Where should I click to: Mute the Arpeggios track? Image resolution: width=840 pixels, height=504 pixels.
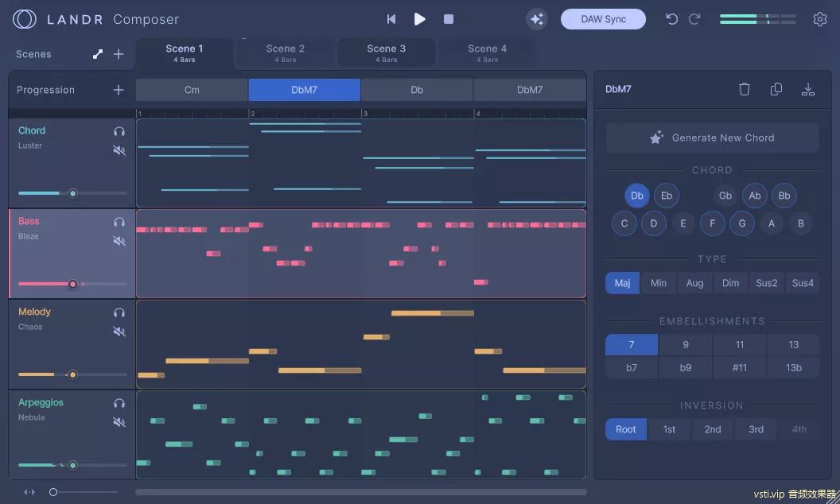pyautogui.click(x=119, y=422)
